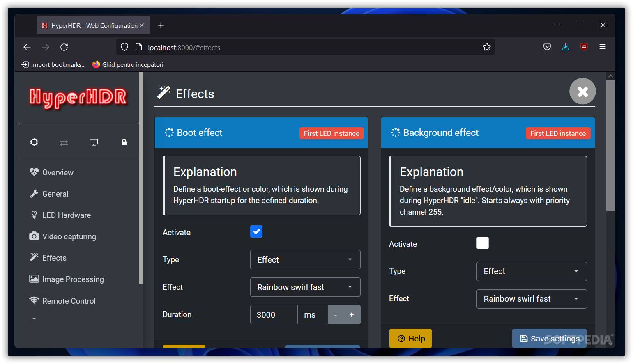Open Video capturing section

click(x=69, y=236)
